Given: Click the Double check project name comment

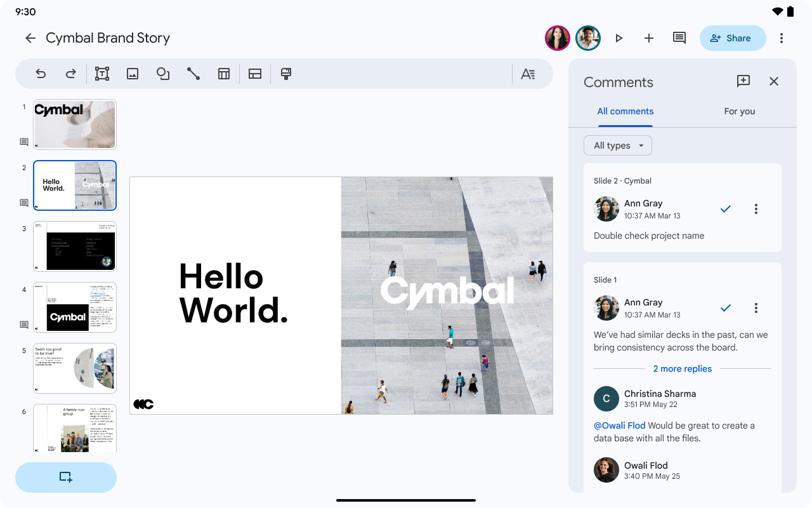Looking at the screenshot, I should 649,236.
